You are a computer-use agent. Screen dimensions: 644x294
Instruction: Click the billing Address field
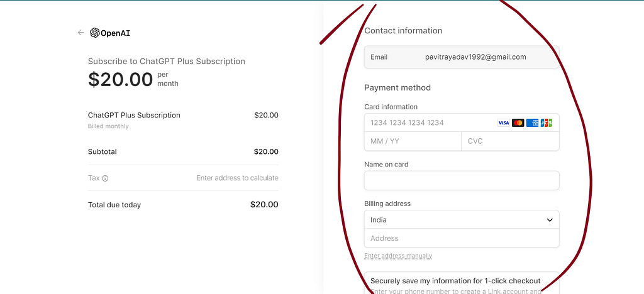pos(462,238)
